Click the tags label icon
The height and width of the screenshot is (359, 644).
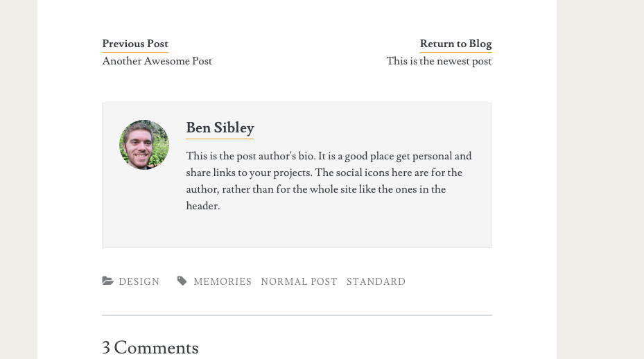click(182, 281)
